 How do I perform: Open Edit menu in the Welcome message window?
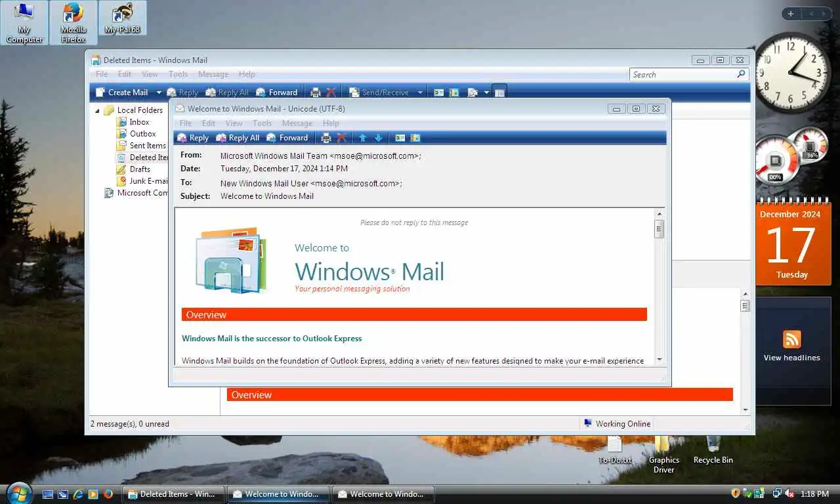(209, 123)
